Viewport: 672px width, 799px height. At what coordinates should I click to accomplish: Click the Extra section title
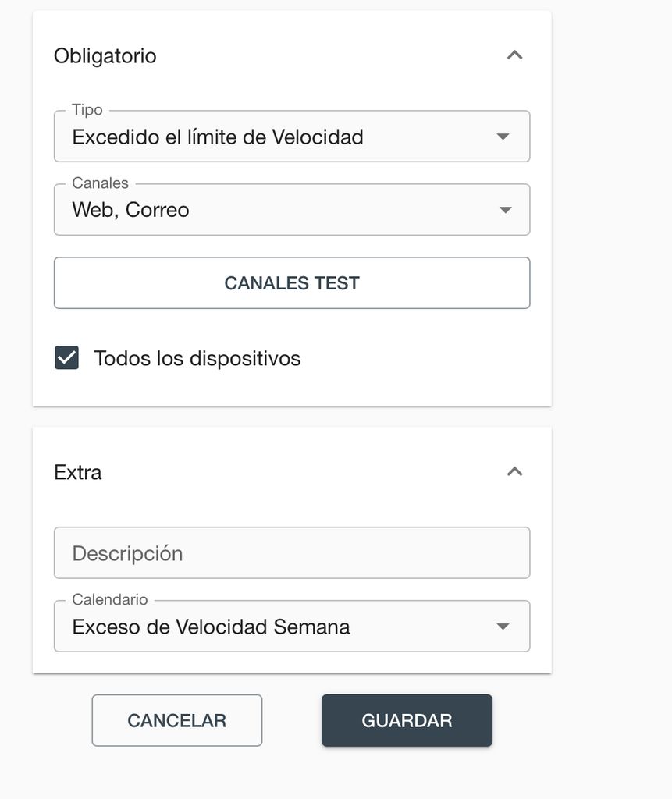(x=78, y=472)
